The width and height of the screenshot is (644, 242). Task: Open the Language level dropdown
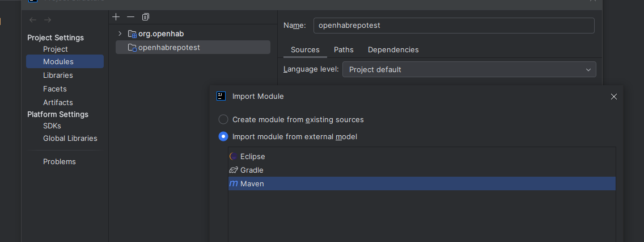(x=469, y=69)
